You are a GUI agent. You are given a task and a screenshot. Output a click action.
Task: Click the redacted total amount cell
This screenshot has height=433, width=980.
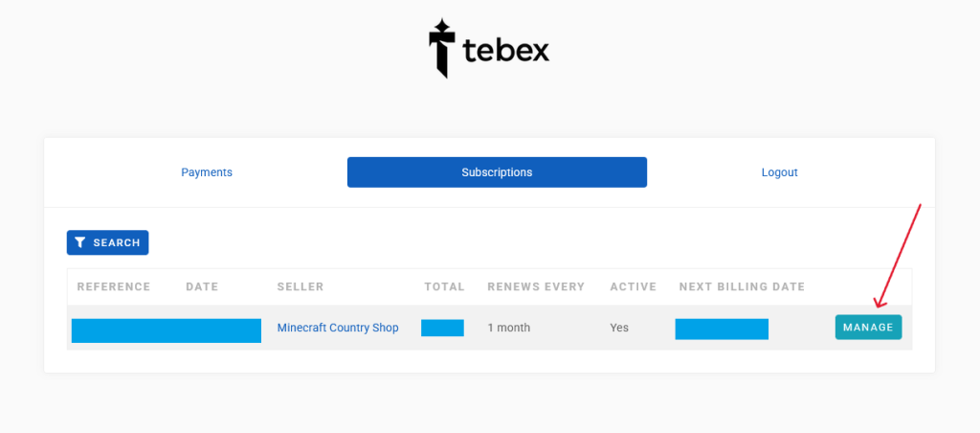pyautogui.click(x=442, y=328)
